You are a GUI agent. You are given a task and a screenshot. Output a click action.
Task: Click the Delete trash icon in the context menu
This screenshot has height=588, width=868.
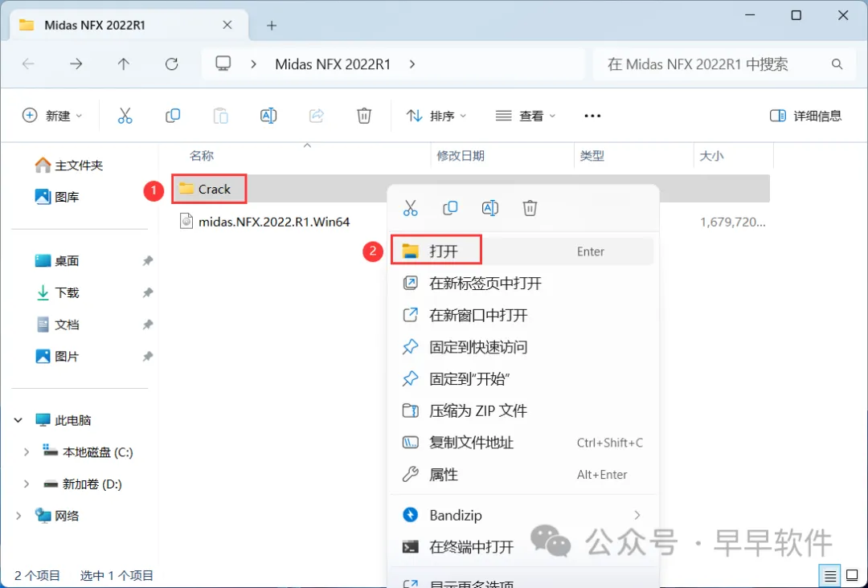click(530, 208)
